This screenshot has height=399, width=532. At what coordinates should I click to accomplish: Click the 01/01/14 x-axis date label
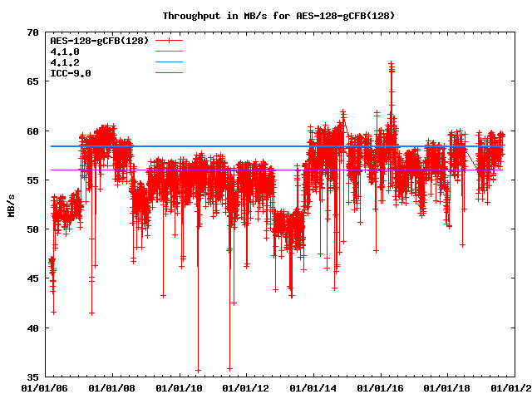pyautogui.click(x=314, y=388)
